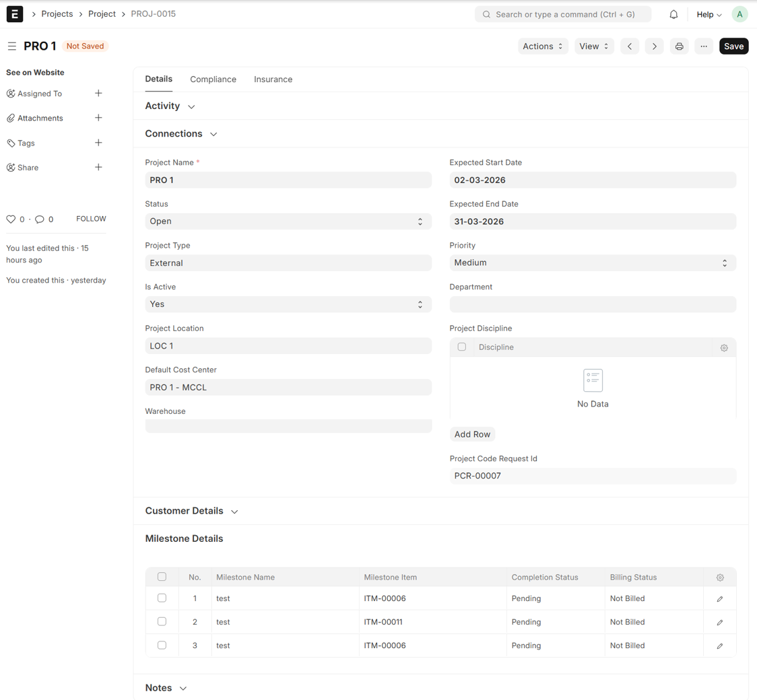Image resolution: width=757 pixels, height=700 pixels.
Task: Add attachment with plus icon
Action: pos(98,118)
